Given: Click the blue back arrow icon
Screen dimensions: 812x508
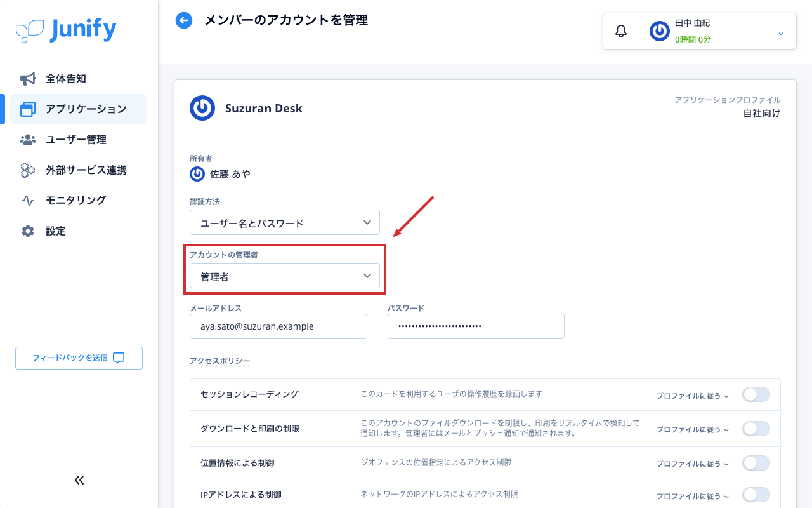Looking at the screenshot, I should tap(184, 20).
